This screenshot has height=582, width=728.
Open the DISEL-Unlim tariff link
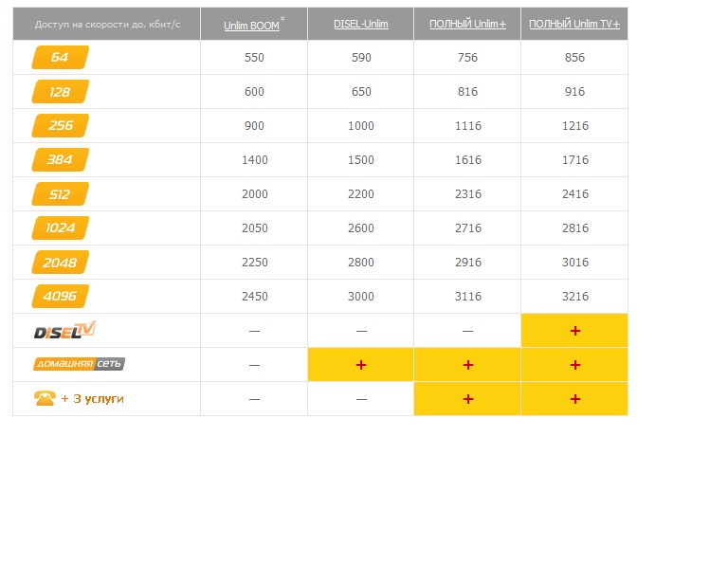click(361, 24)
